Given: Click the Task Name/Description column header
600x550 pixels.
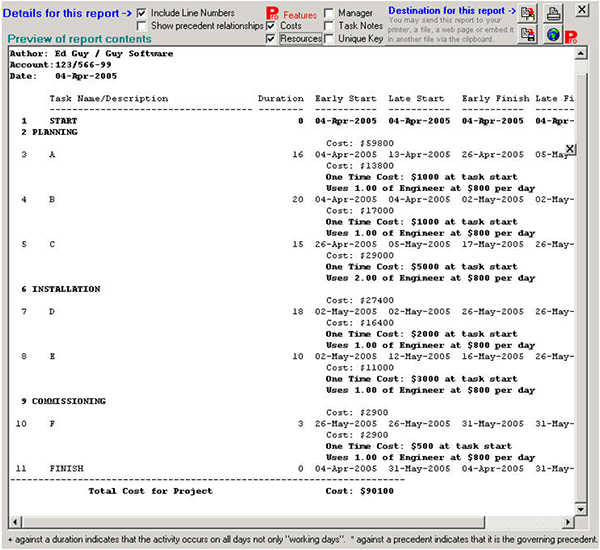Looking at the screenshot, I should (109, 99).
